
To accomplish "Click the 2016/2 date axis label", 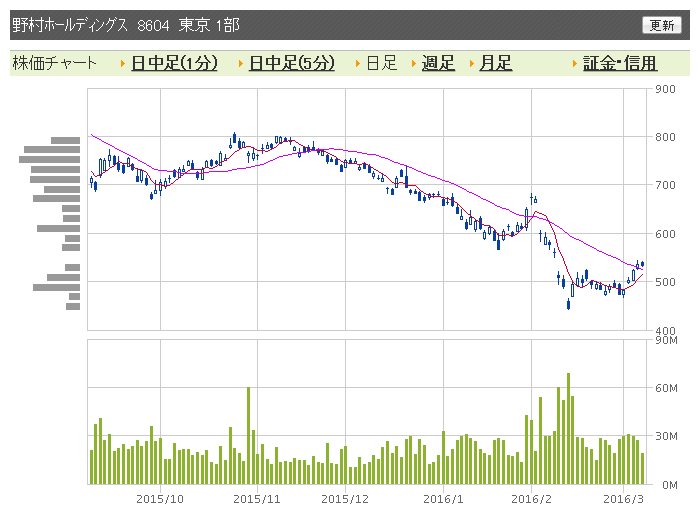I will pyautogui.click(x=531, y=499).
